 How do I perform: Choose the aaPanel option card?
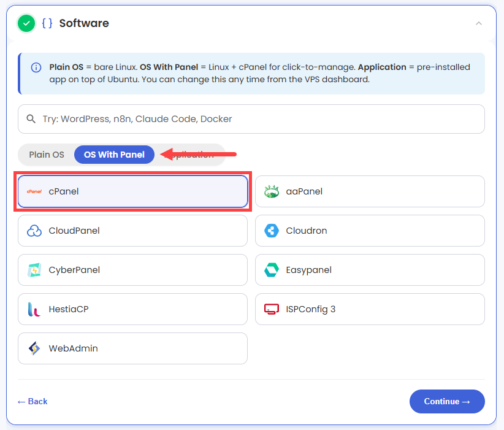[370, 191]
